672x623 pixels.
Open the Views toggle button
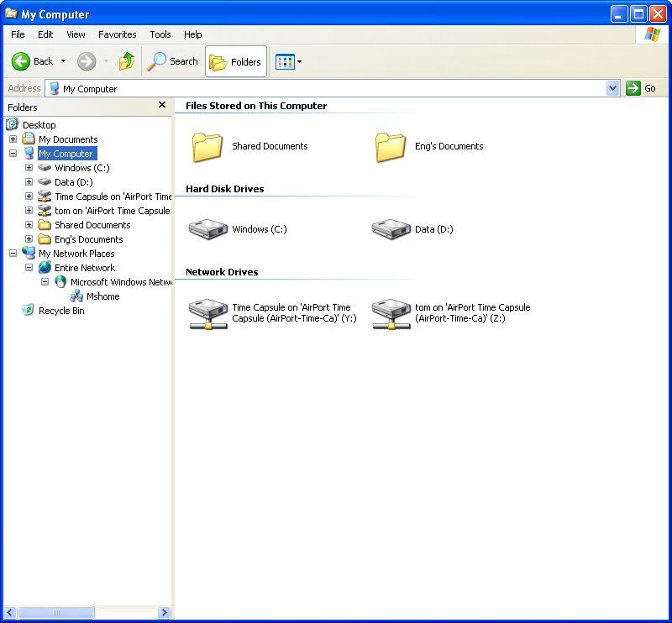(286, 61)
